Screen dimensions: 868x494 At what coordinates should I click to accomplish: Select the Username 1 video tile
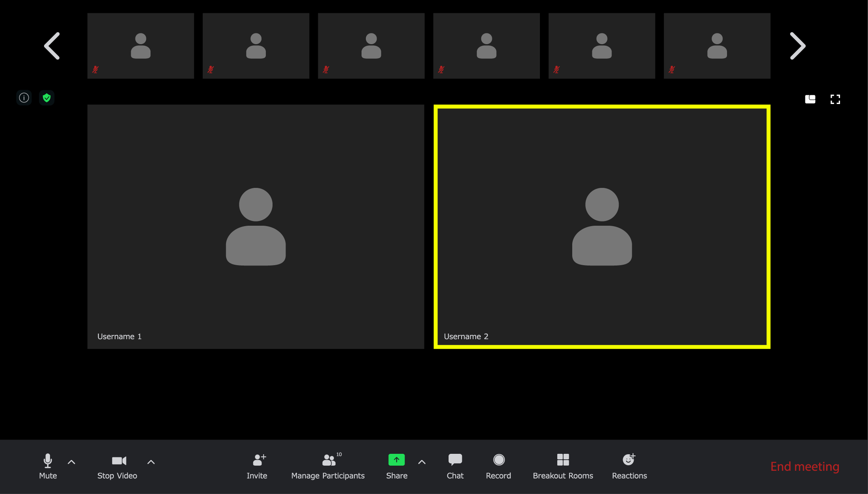(256, 227)
